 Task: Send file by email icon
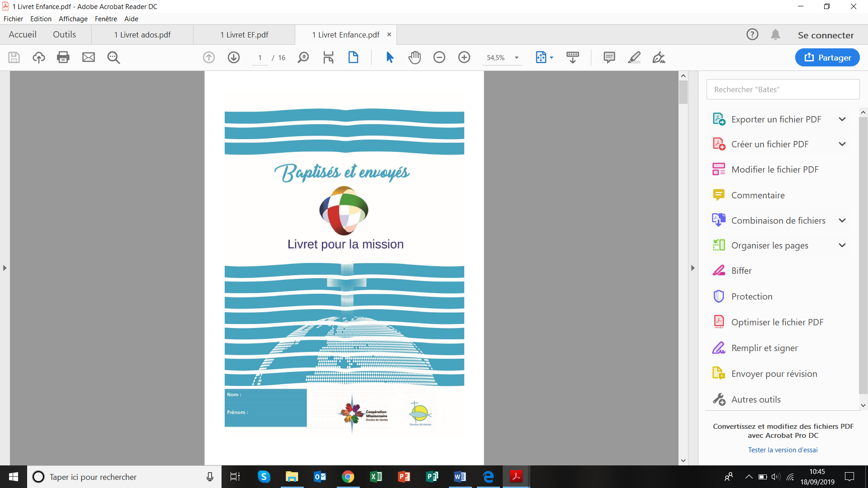(89, 57)
